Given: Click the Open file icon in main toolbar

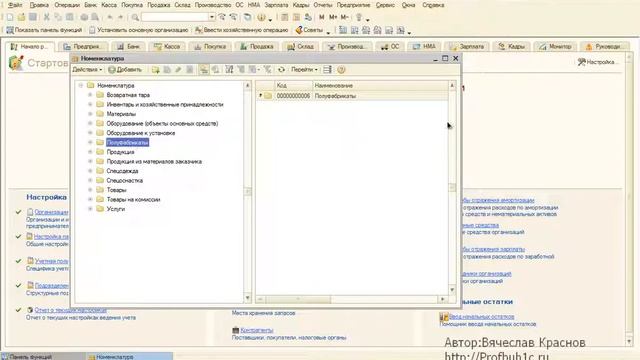Looking at the screenshot, I should click(x=21, y=17).
